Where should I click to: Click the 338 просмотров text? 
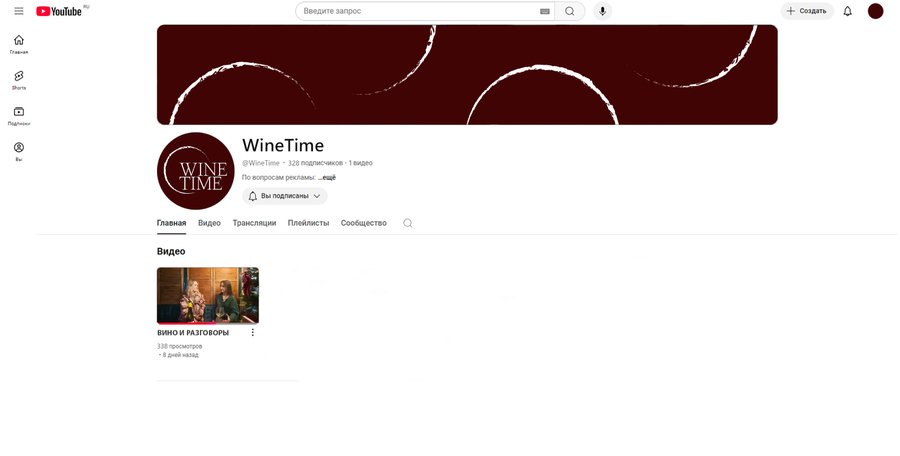click(179, 346)
